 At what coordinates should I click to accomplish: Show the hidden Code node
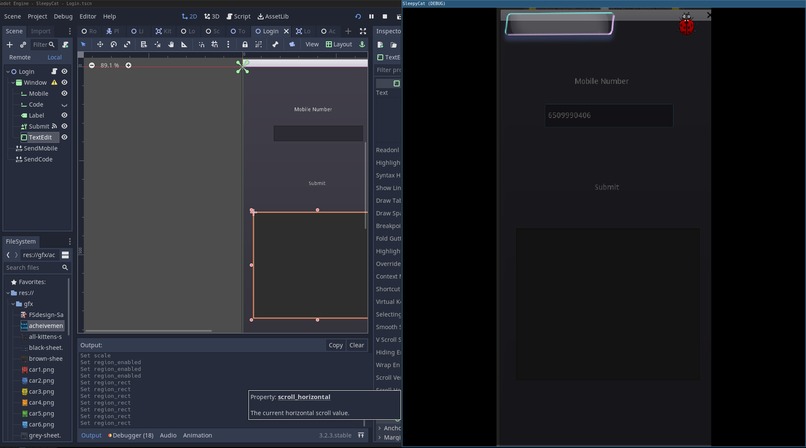tap(64, 105)
